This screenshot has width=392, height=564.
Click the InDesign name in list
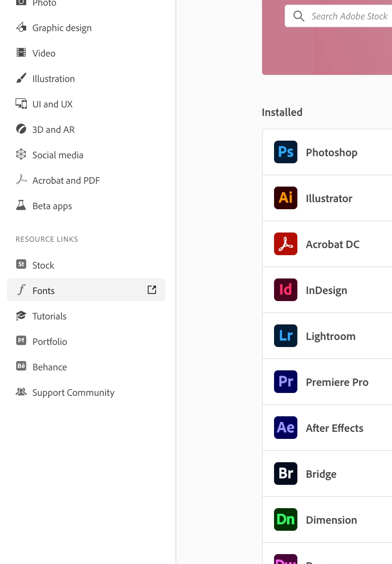(327, 290)
